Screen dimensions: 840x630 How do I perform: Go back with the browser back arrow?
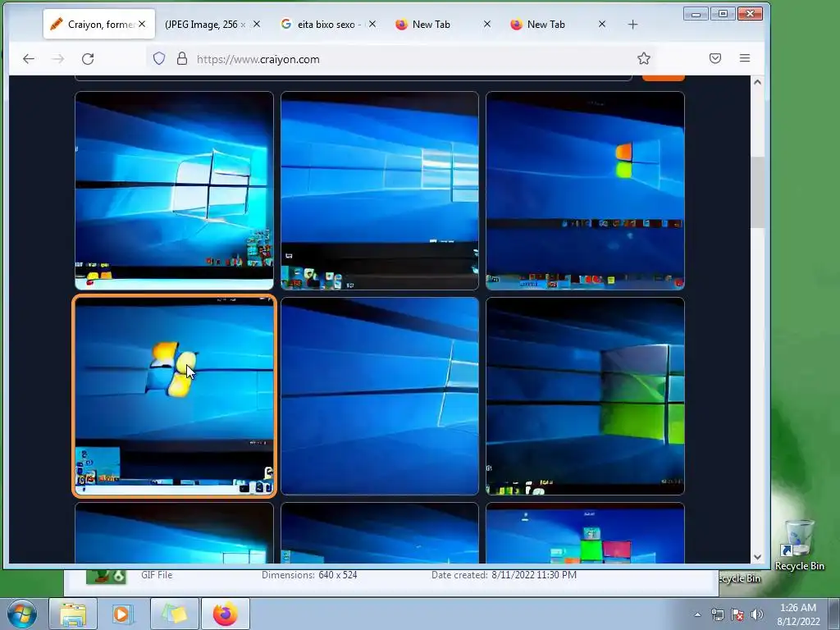click(29, 59)
